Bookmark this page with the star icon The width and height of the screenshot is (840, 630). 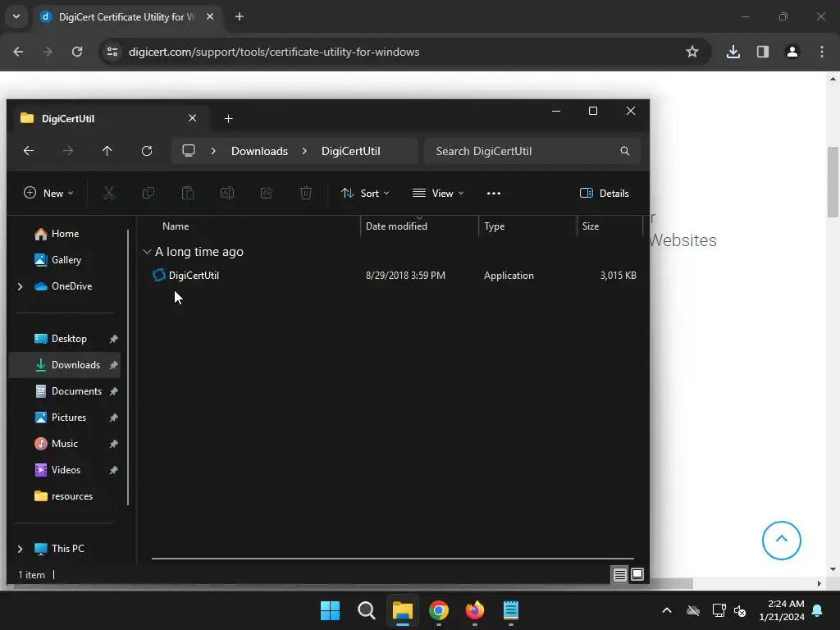[x=692, y=52]
